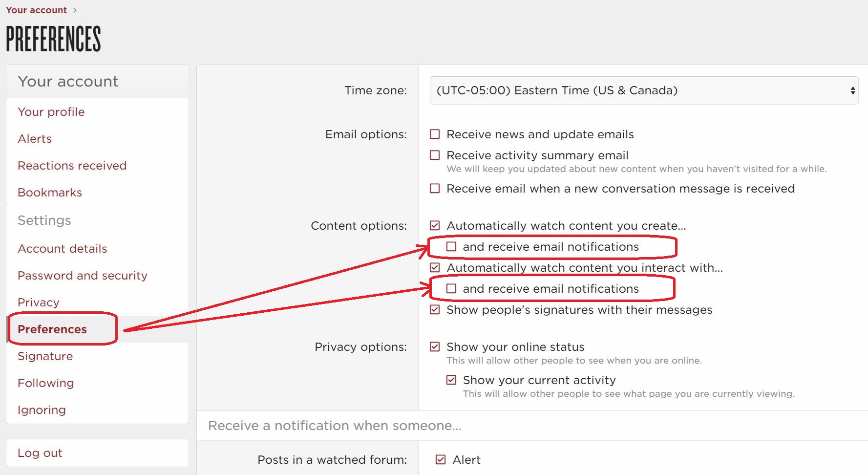
Task: Click the Your account breadcrumb link
Action: coord(36,10)
